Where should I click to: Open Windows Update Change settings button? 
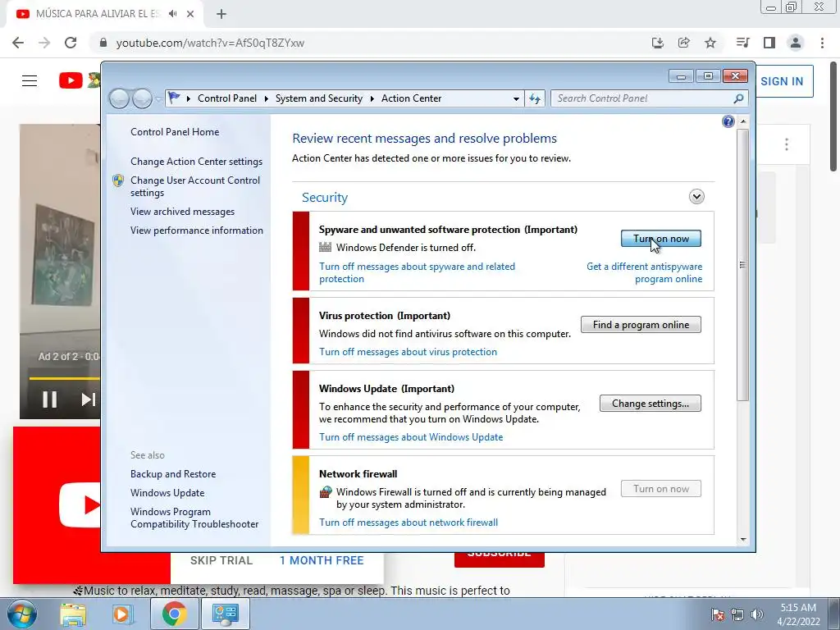pos(651,404)
